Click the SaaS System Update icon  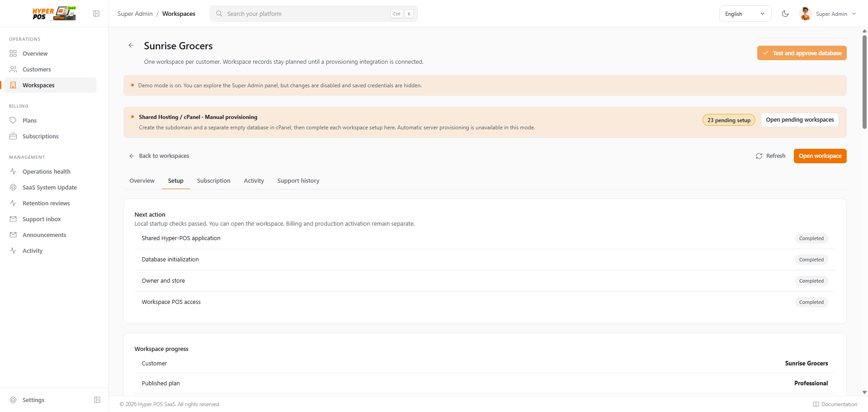tap(13, 187)
